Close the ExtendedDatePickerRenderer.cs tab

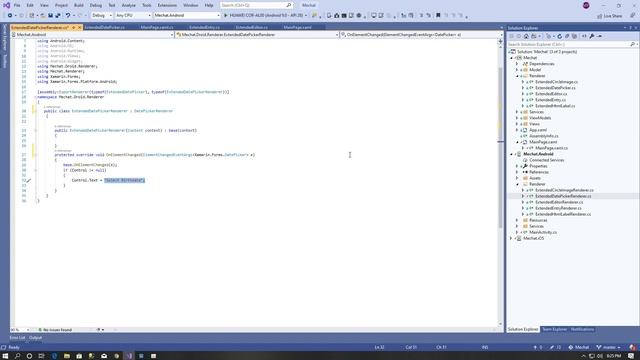click(x=80, y=27)
